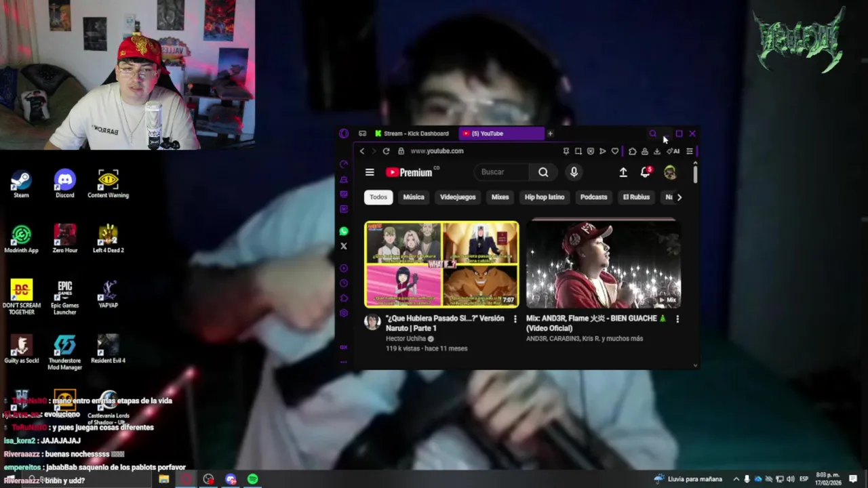Open browser settings gear in sidebar
The width and height of the screenshot is (868, 488).
(344, 313)
